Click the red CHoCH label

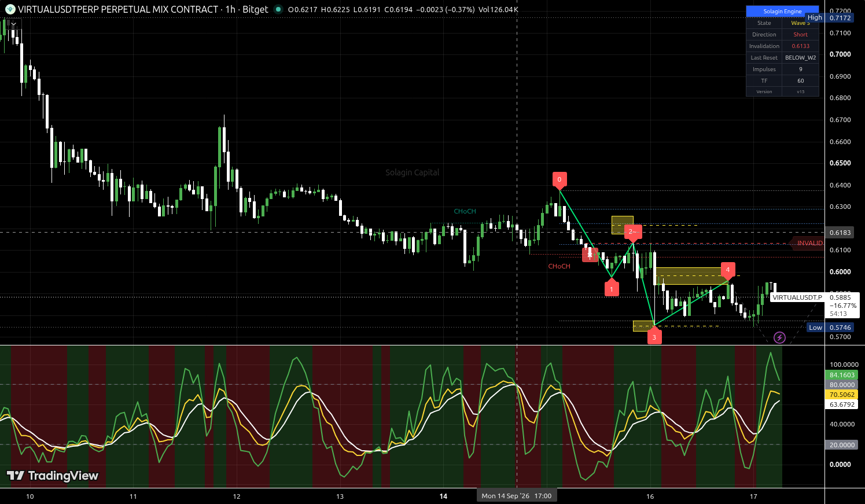[560, 266]
